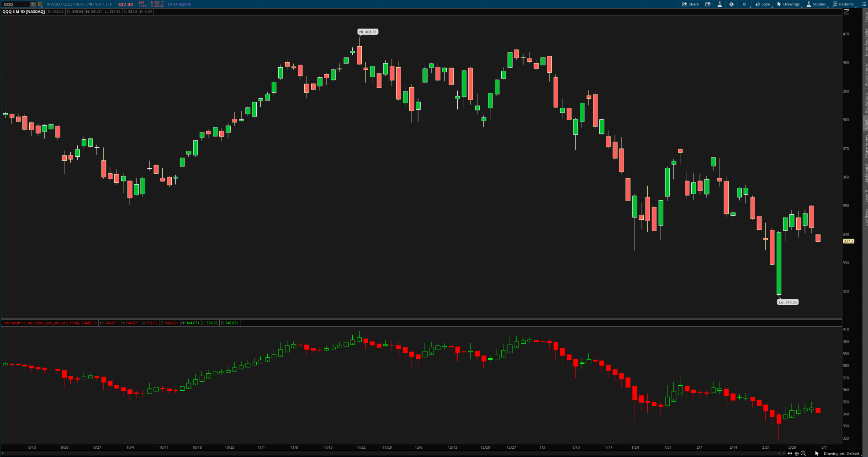Click the EXTO Eligible link

179,4
